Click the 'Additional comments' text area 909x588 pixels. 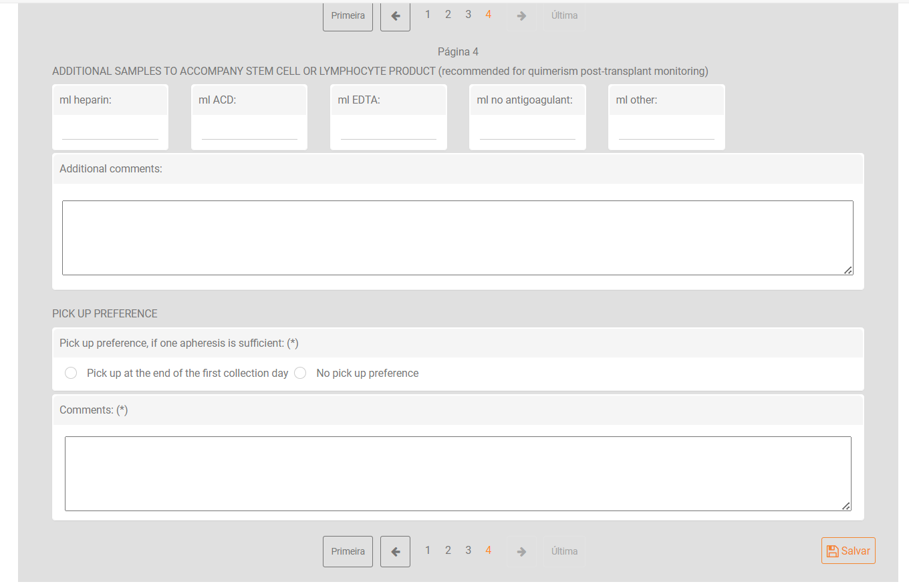(x=457, y=238)
